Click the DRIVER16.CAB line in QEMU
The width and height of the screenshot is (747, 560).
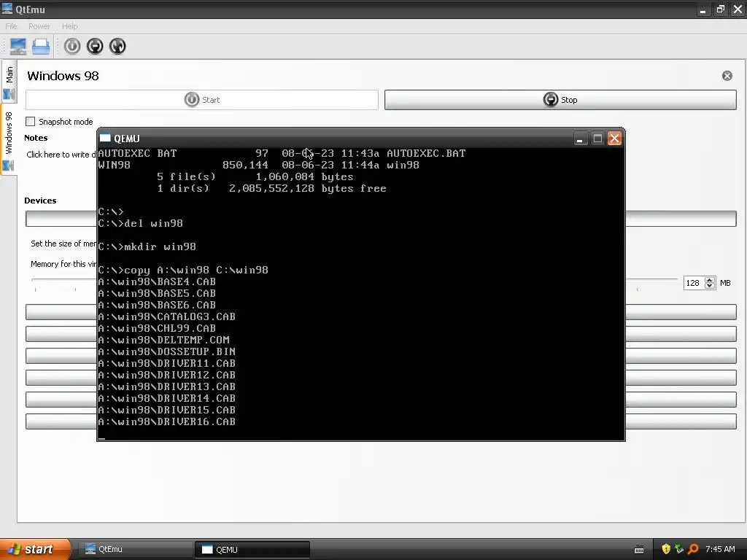tap(167, 421)
